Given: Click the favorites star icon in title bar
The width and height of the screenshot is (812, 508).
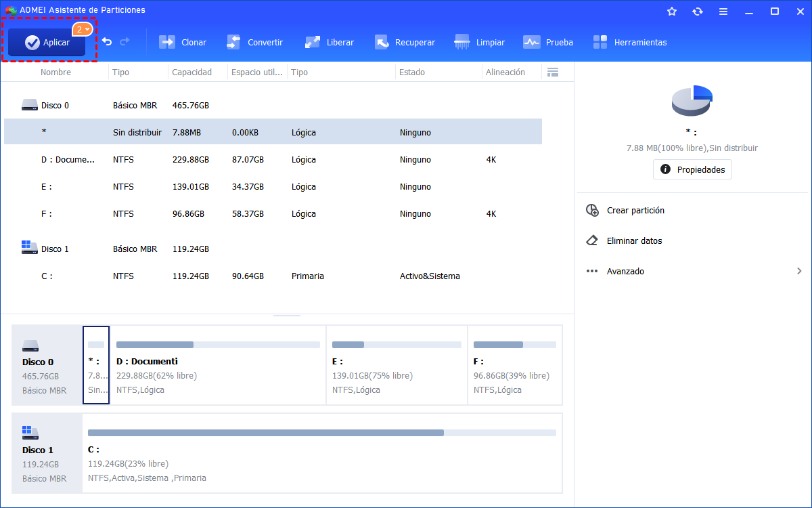Looking at the screenshot, I should click(x=672, y=11).
